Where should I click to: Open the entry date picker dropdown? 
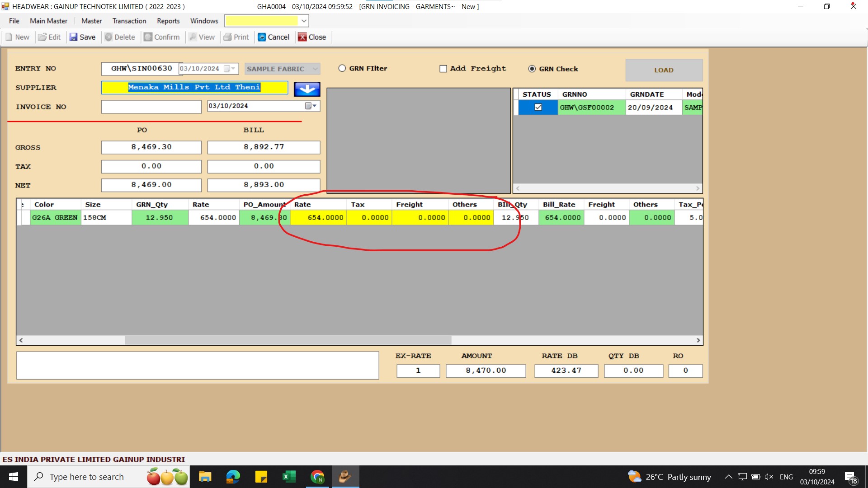(233, 69)
